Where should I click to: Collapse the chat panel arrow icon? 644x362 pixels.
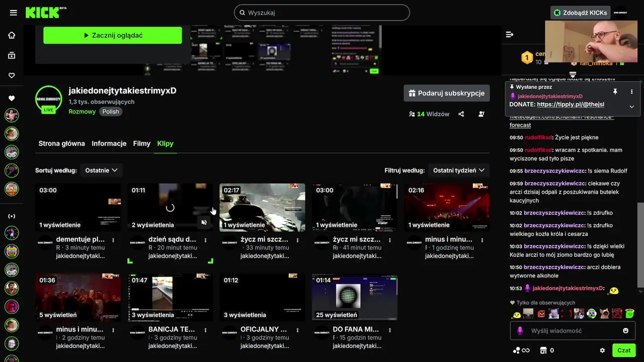510,34
